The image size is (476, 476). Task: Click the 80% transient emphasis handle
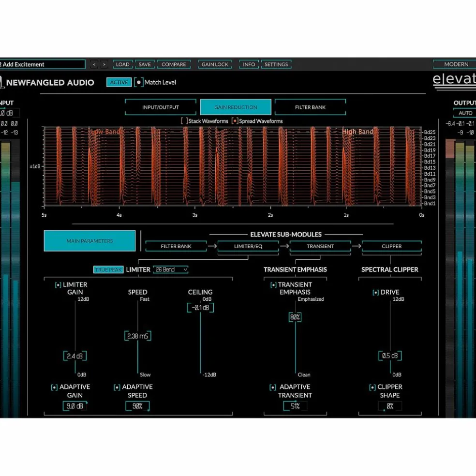295,317
